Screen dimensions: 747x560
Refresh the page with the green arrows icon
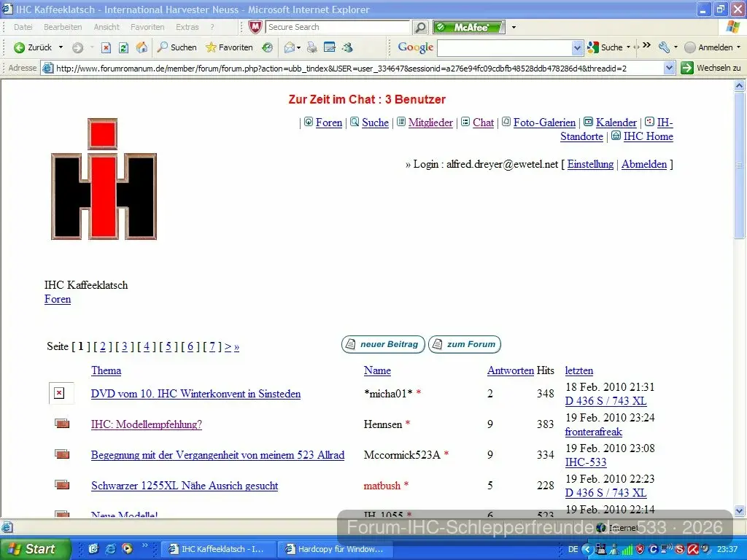pyautogui.click(x=123, y=47)
